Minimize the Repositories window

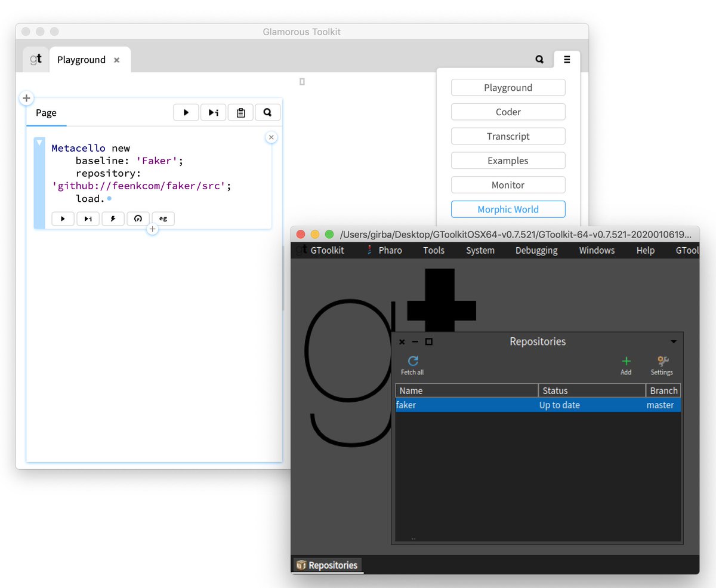pos(415,342)
